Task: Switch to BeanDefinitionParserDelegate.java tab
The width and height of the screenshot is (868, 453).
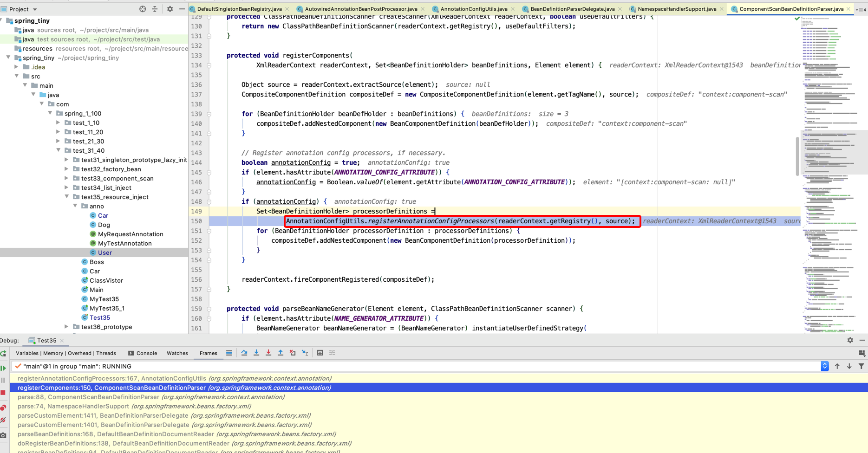Action: [x=572, y=9]
